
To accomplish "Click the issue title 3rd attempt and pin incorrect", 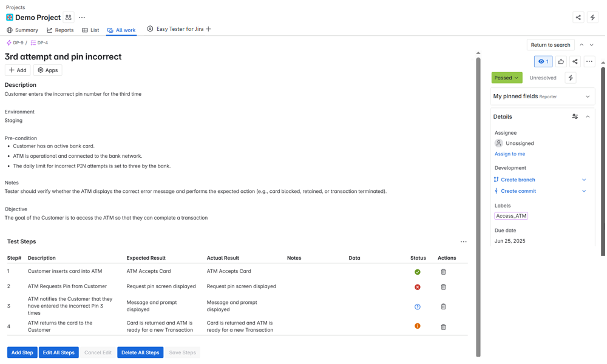I will pyautogui.click(x=63, y=57).
